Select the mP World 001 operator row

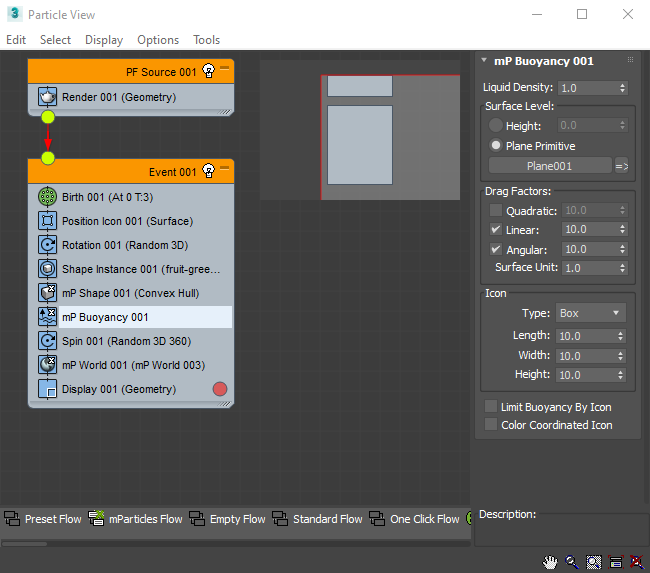pos(133,365)
